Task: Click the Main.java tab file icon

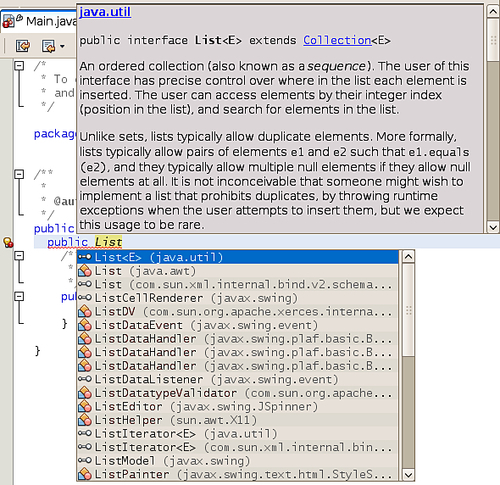Action: coord(9,21)
